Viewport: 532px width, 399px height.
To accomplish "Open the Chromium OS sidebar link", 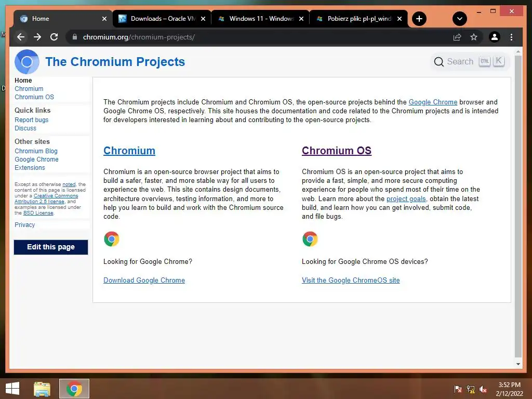I will [x=34, y=97].
